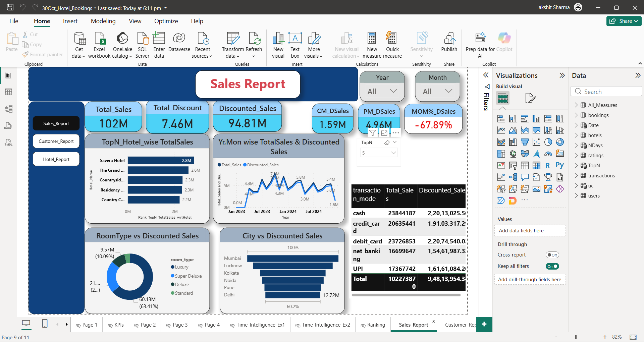The height and width of the screenshot is (342, 644).
Task: Click the Share button
Action: click(x=624, y=21)
